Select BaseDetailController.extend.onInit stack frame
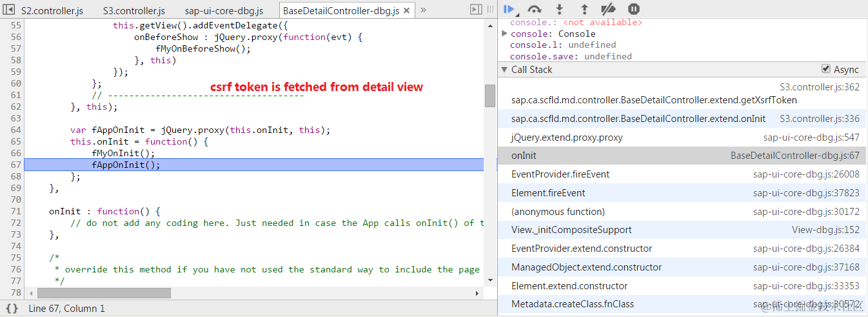This screenshot has width=868, height=317. (x=682, y=119)
